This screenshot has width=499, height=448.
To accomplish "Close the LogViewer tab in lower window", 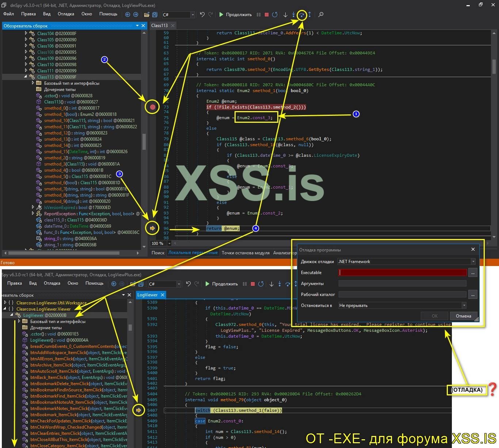I will [163, 295].
